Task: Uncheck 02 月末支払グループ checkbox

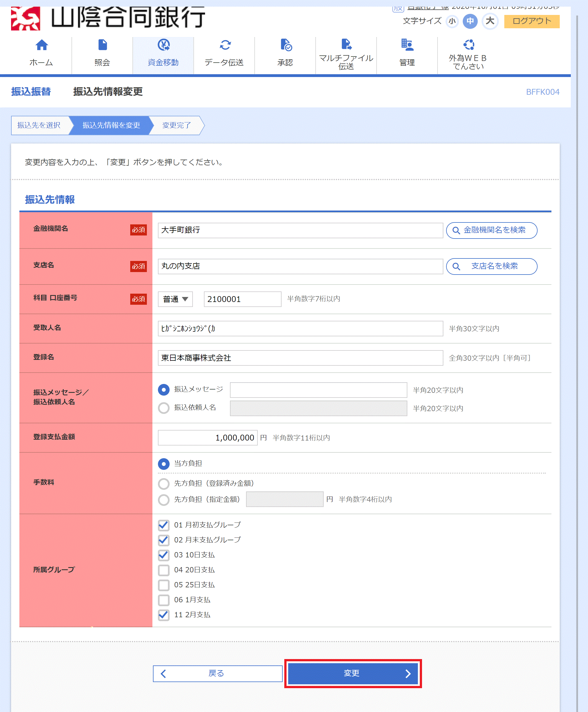Action: [x=163, y=540]
